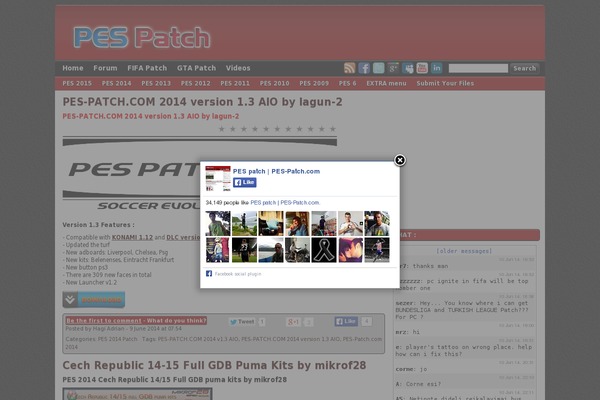Open the black ribbon profile picture
The width and height of the screenshot is (600, 400).
click(x=324, y=250)
